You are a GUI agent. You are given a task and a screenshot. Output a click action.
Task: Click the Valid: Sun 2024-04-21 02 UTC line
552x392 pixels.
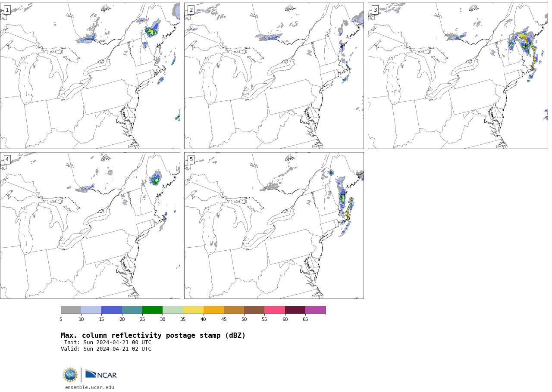106,349
